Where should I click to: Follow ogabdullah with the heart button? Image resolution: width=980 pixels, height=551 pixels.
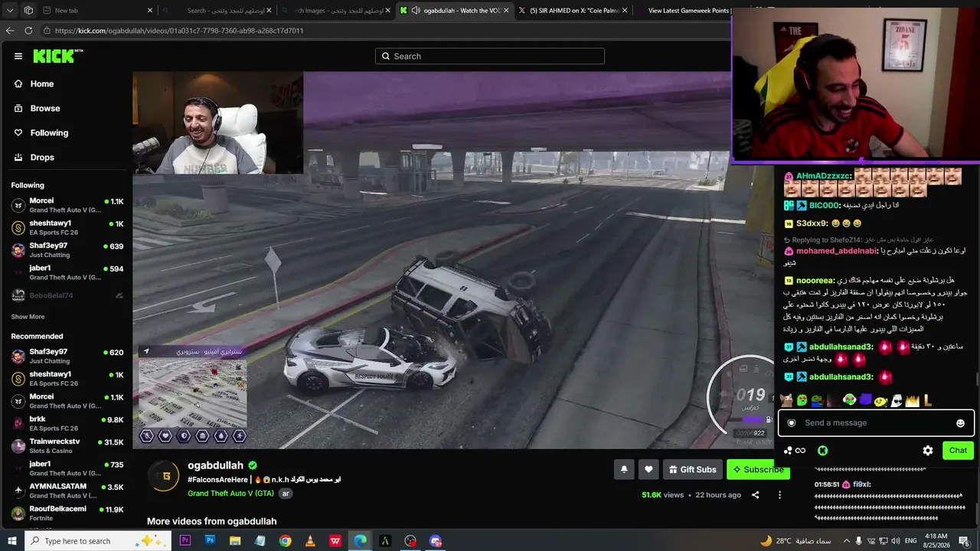click(x=648, y=469)
